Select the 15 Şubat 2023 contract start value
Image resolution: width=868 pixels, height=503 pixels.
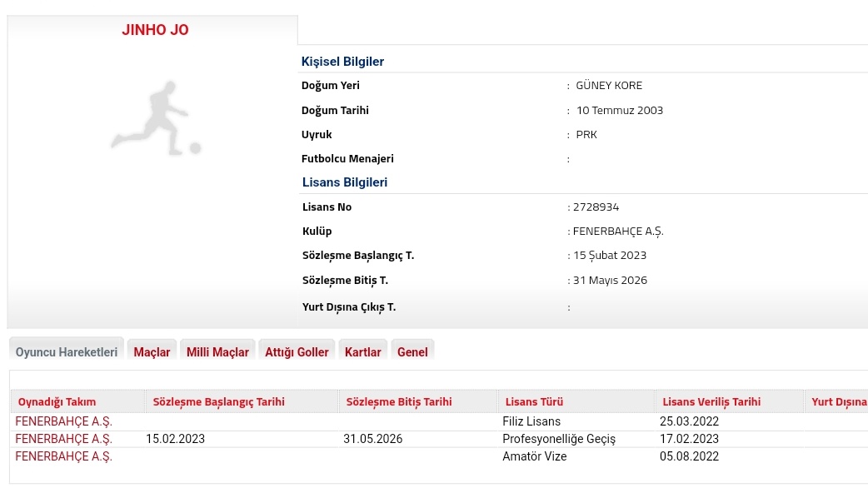[x=610, y=255]
